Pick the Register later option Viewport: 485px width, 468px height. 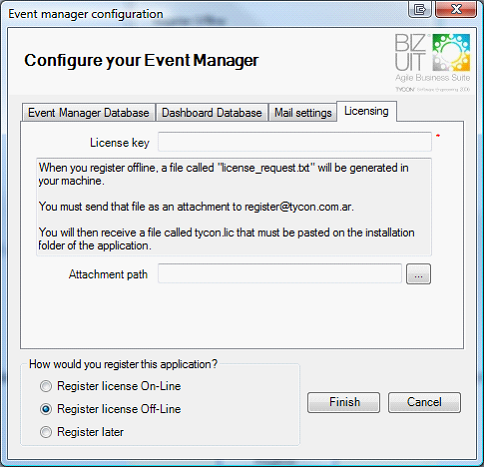(46, 432)
